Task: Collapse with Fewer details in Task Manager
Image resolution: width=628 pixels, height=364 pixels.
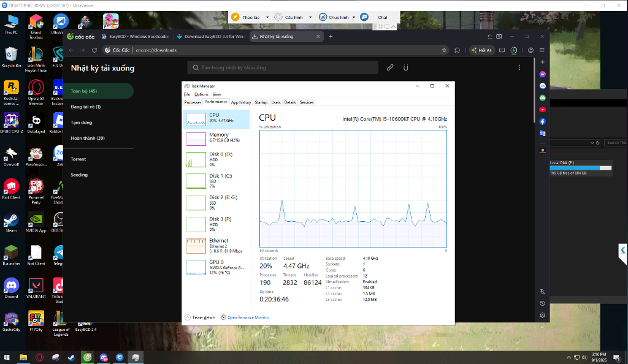Action: [200, 317]
